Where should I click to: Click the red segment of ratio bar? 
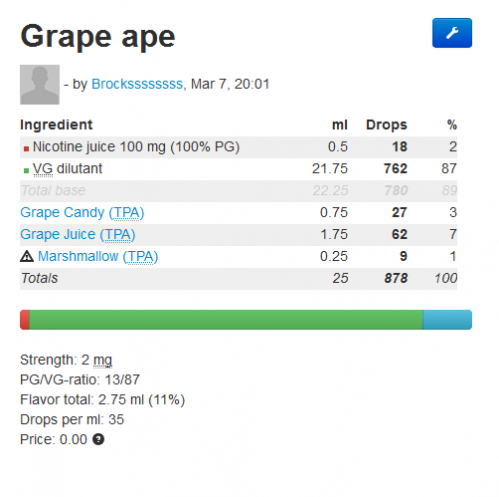coord(25,320)
